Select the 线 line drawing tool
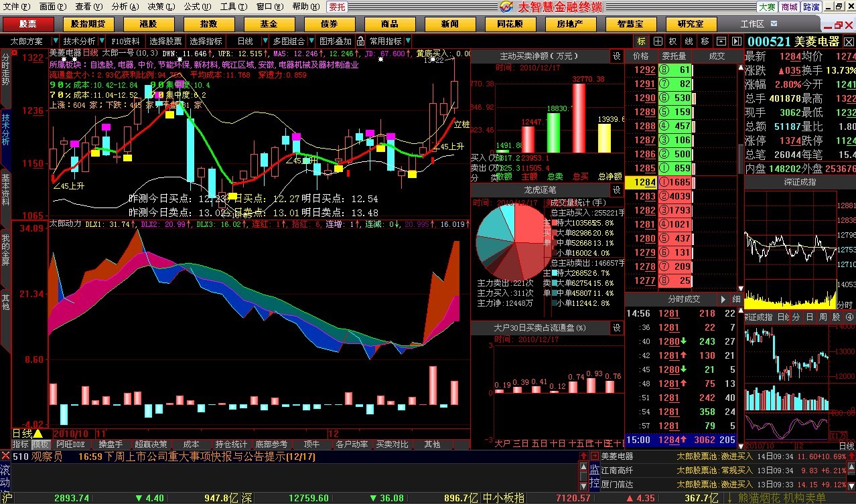Viewport: 856px width, 504px height. [689, 41]
